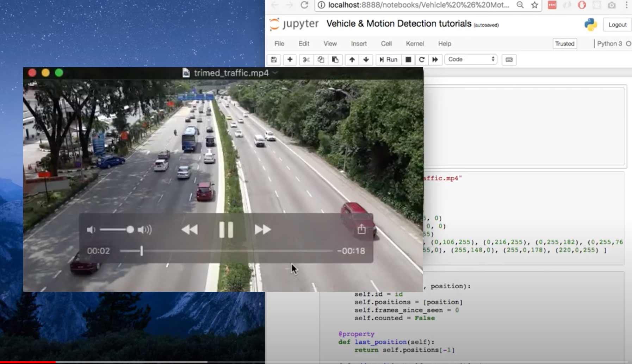Cut selected cells with scissors icon
This screenshot has width=632, height=364.
coord(306,59)
